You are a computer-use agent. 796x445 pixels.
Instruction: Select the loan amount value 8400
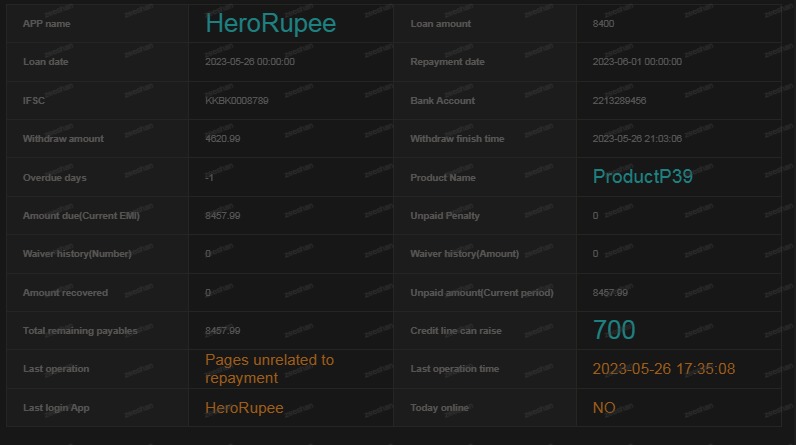604,23
